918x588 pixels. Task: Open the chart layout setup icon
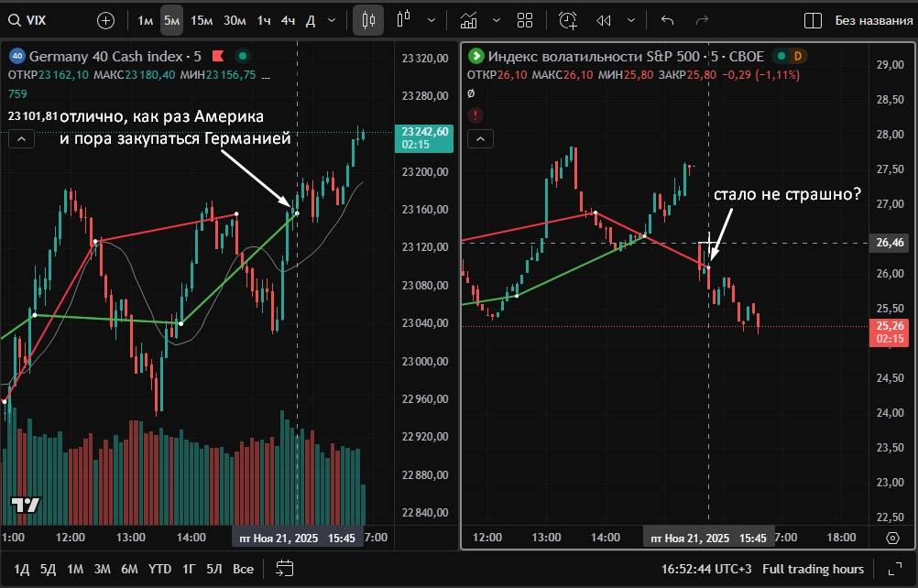pos(812,20)
